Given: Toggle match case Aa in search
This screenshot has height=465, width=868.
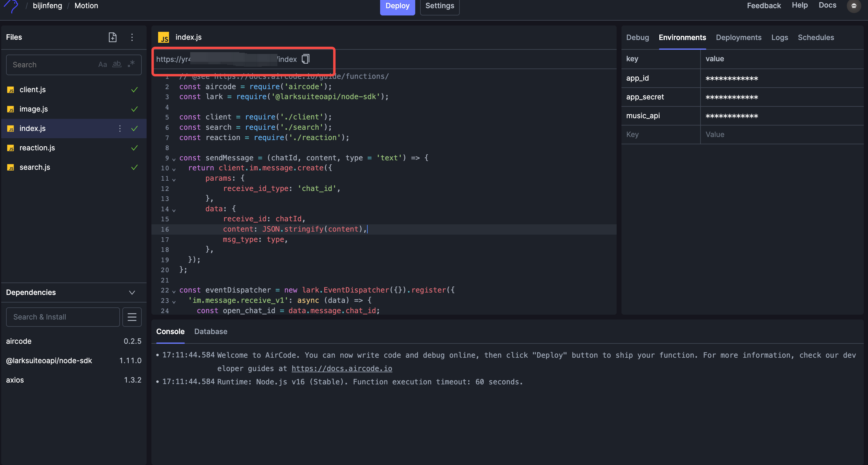Looking at the screenshot, I should click(x=102, y=64).
